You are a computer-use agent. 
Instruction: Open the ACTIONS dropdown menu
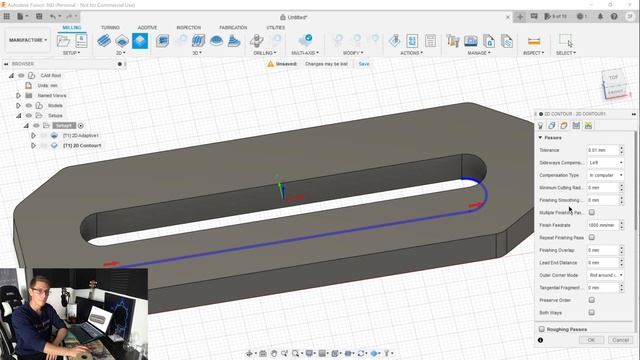coord(411,53)
